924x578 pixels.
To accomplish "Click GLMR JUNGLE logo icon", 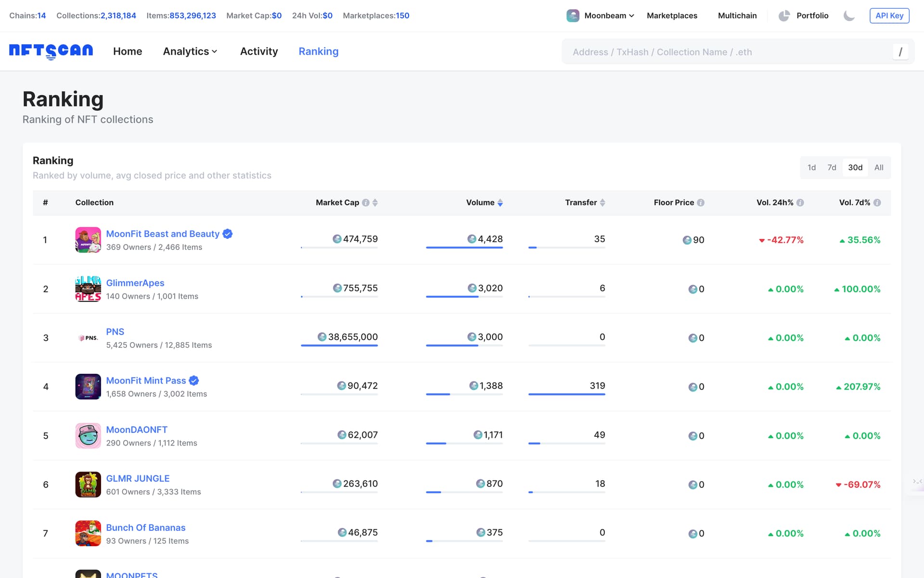I will [x=88, y=485].
